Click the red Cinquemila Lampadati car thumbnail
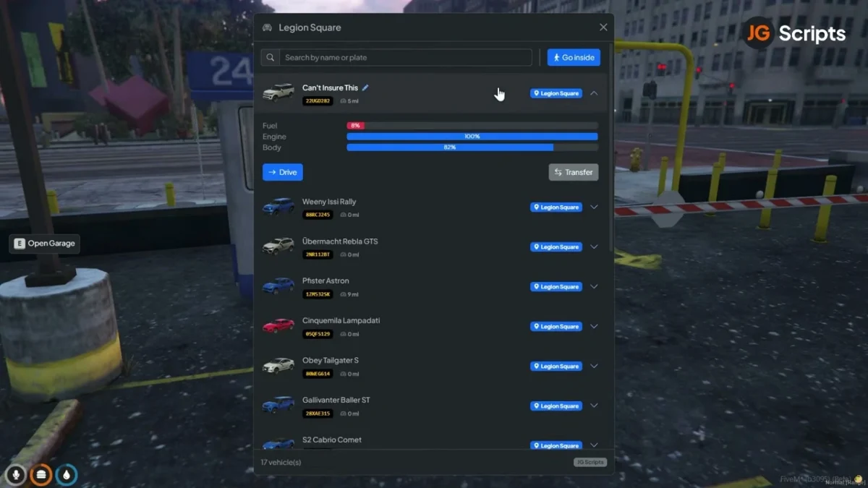The image size is (868, 488). pos(278,326)
